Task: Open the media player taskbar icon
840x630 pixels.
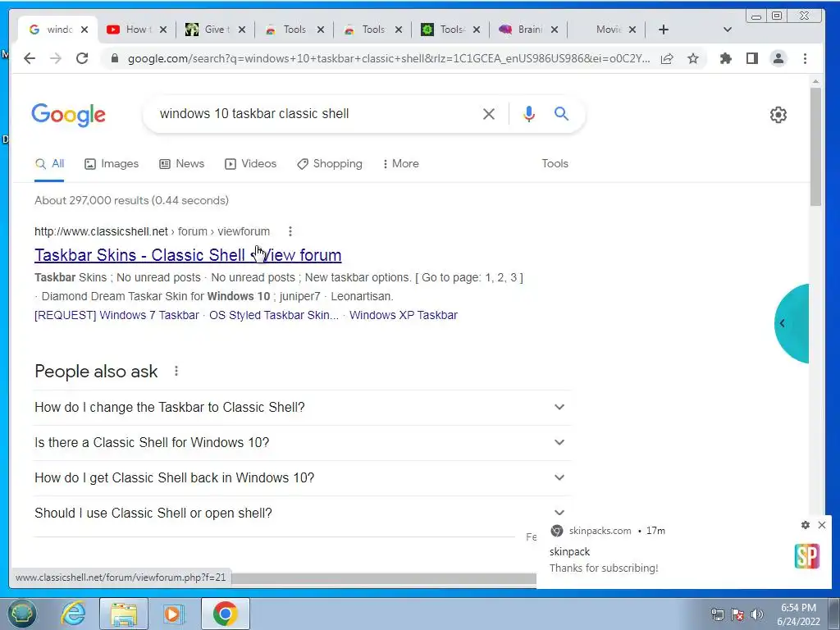Action: point(174,614)
